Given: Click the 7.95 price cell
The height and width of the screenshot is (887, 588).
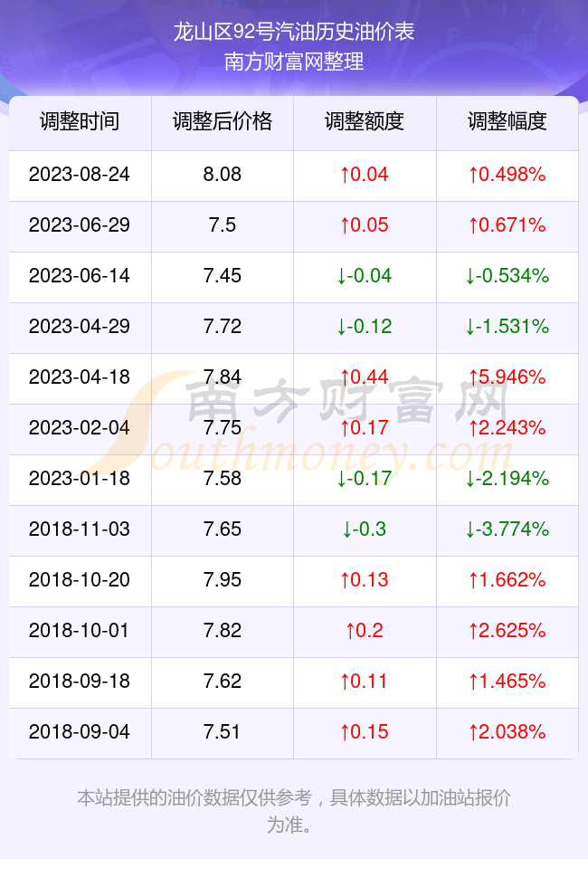Looking at the screenshot, I should [x=223, y=580].
